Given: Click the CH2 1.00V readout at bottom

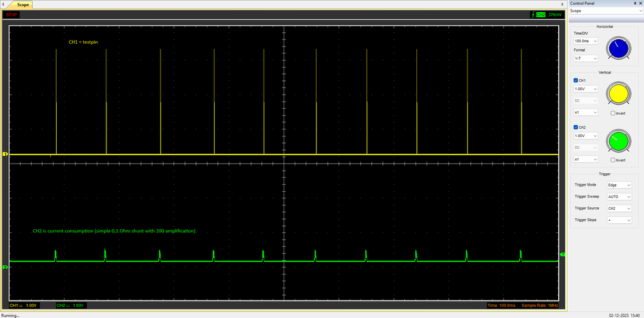Looking at the screenshot, I should [71, 306].
